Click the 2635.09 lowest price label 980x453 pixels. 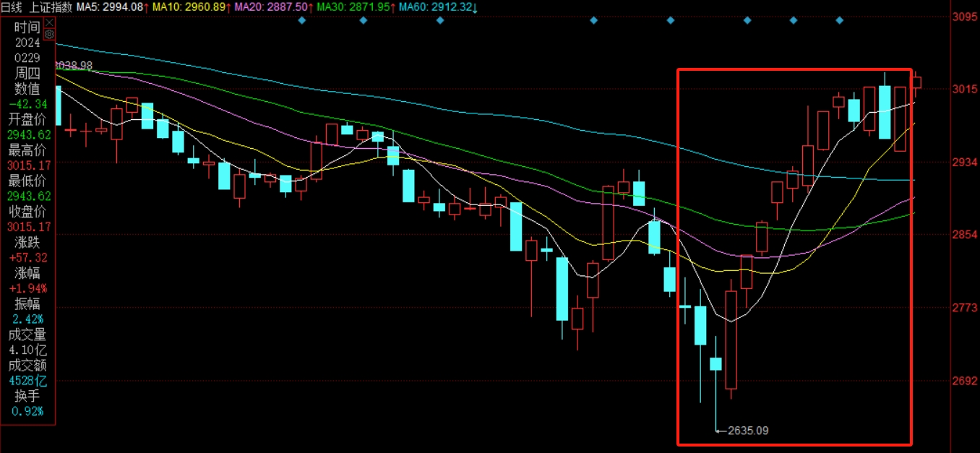coord(747,431)
